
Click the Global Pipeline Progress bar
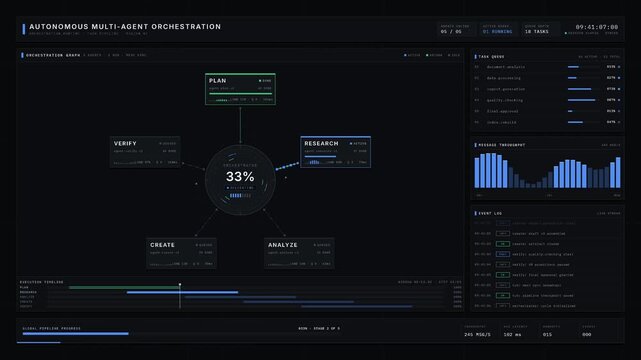click(182, 334)
